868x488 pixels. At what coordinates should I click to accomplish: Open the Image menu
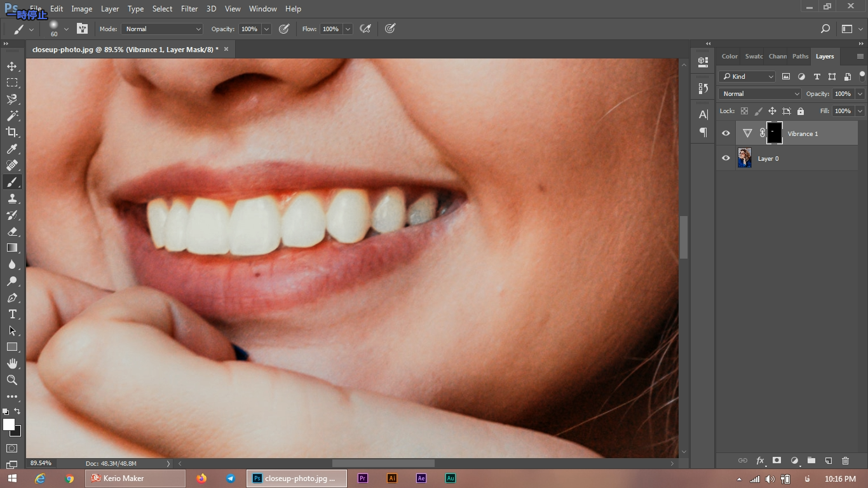81,9
